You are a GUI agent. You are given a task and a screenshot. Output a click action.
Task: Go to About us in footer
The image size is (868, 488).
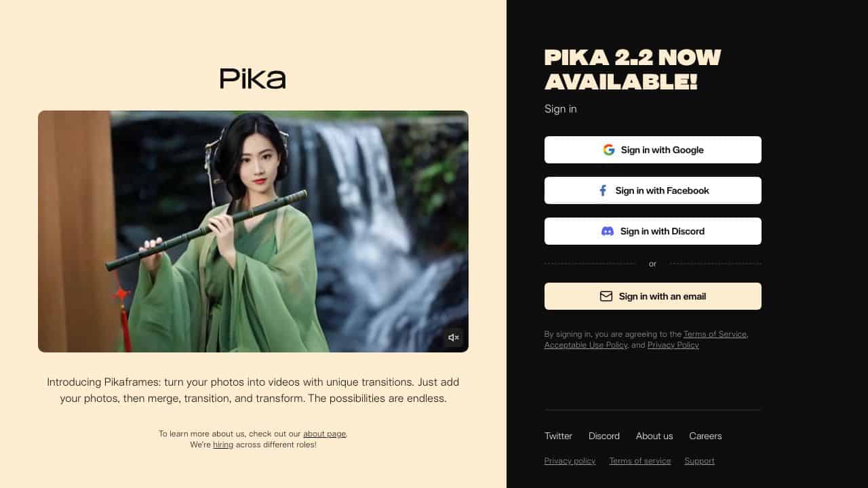tap(654, 436)
